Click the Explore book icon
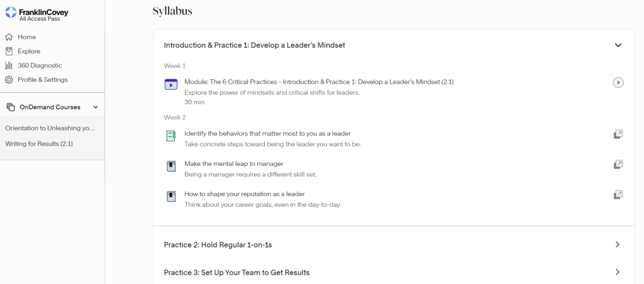The width and height of the screenshot is (644, 284). tap(9, 52)
